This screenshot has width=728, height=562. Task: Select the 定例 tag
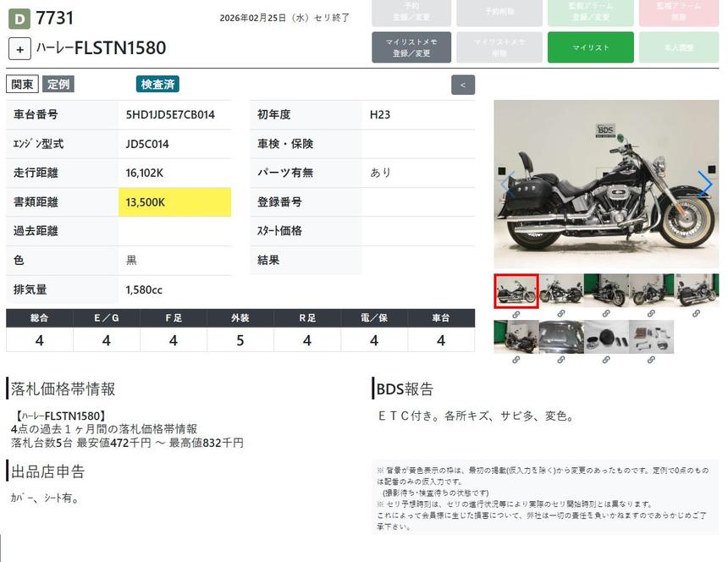pyautogui.click(x=58, y=85)
